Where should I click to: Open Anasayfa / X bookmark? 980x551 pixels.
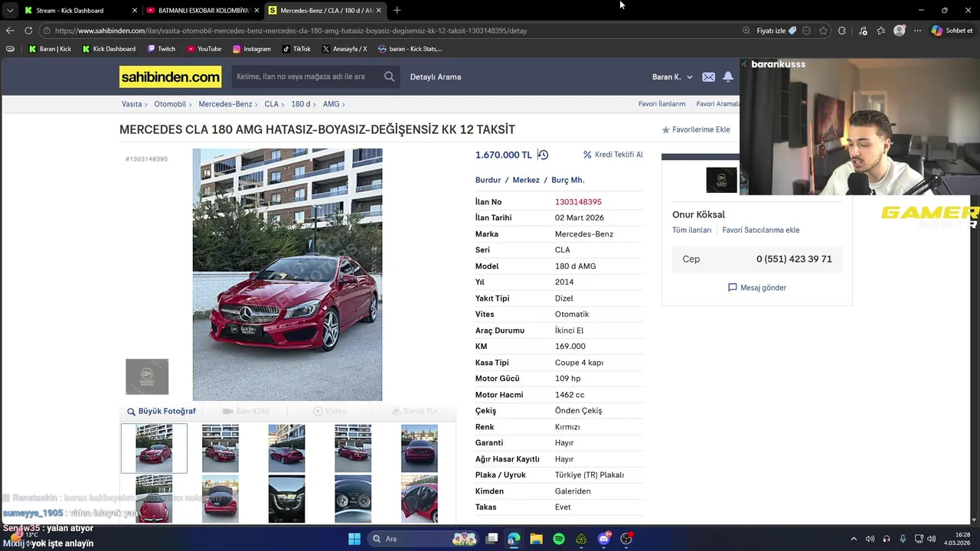tap(345, 49)
